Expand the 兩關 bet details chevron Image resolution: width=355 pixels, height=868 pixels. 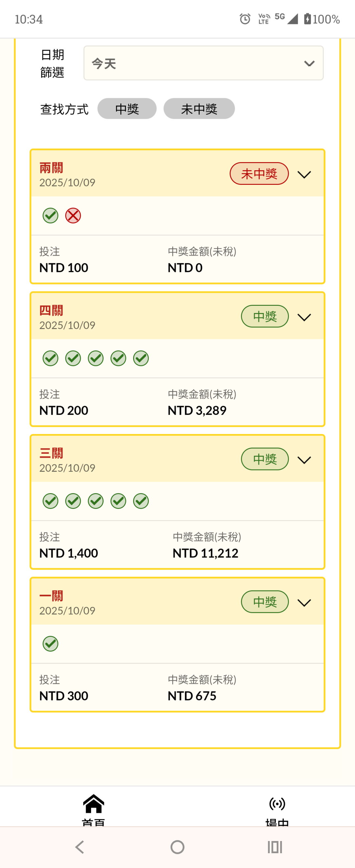coord(304,175)
